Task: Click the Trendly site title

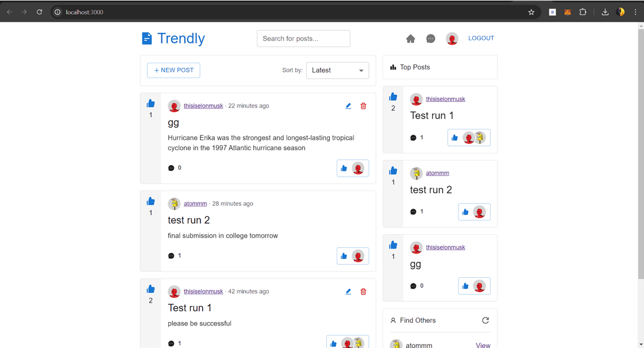Action: [181, 39]
